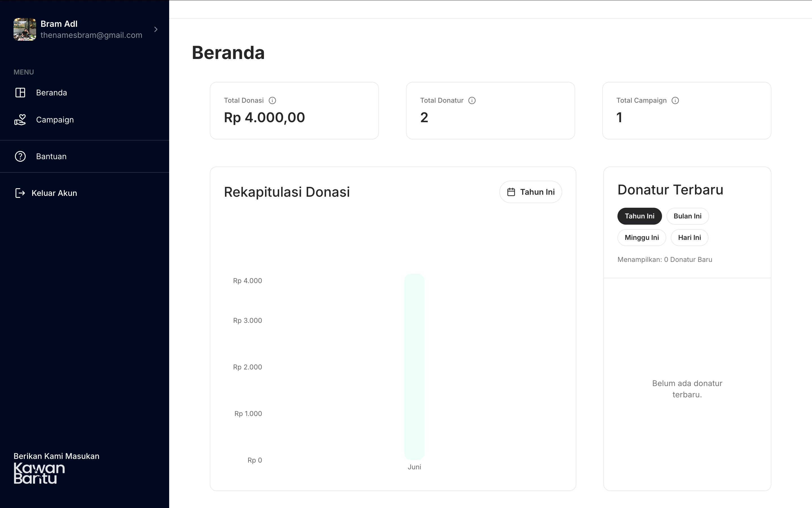Select the Bulan Ini donor filter
The height and width of the screenshot is (508, 812).
point(687,216)
